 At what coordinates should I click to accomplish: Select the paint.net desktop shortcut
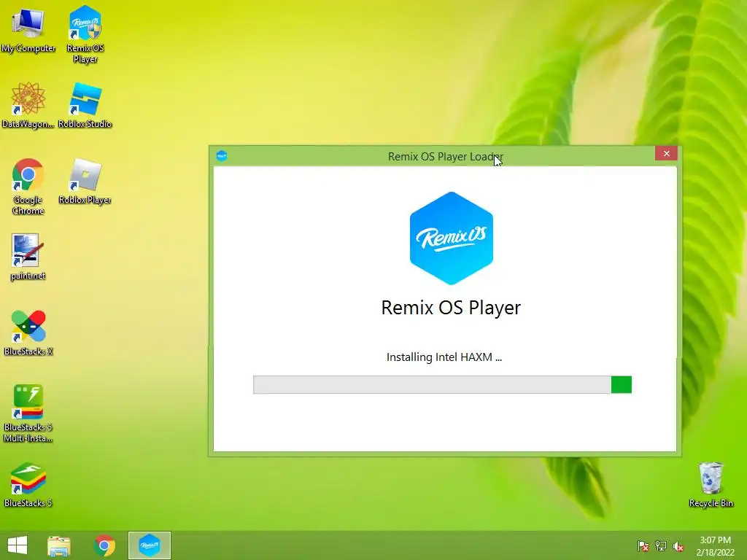(28, 257)
